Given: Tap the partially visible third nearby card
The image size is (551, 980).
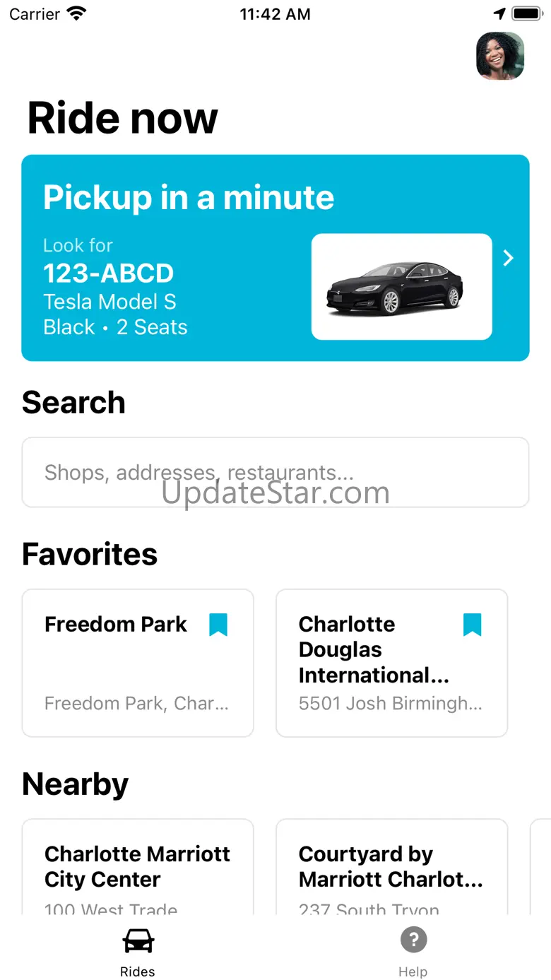Looking at the screenshot, I should click(541, 868).
